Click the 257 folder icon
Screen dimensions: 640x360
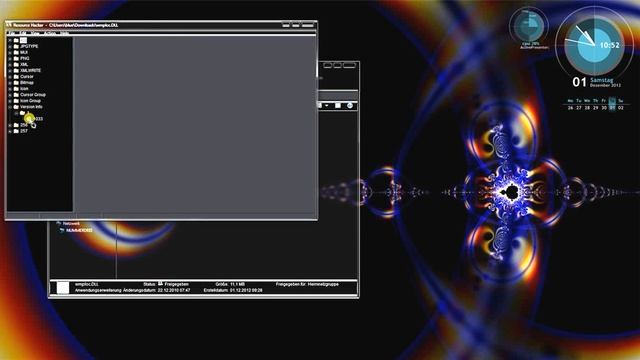[16, 131]
